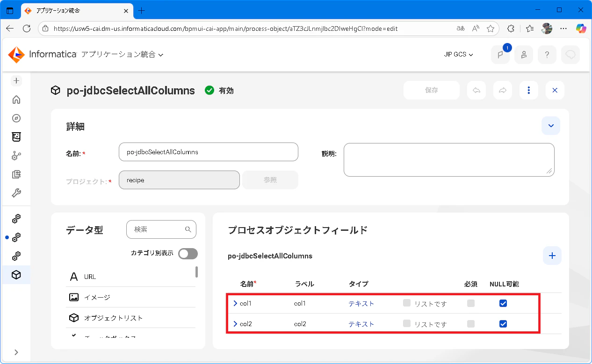The height and width of the screenshot is (364, 592).
Task: Open Copilot icon in browser
Action: tap(581, 29)
